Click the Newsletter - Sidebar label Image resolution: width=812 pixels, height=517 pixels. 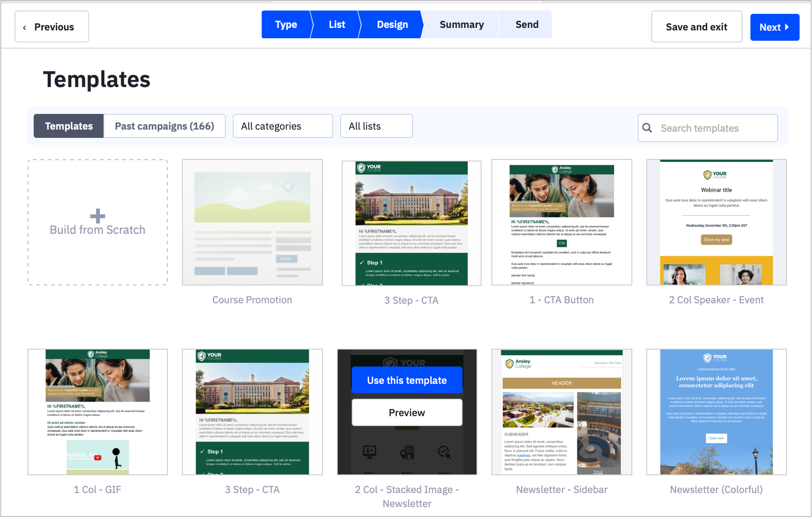coord(561,489)
